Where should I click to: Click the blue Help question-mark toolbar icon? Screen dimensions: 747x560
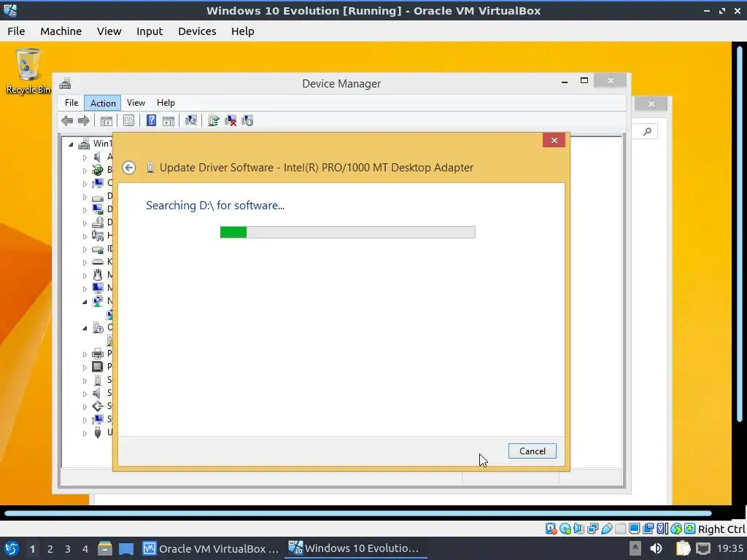(x=151, y=120)
